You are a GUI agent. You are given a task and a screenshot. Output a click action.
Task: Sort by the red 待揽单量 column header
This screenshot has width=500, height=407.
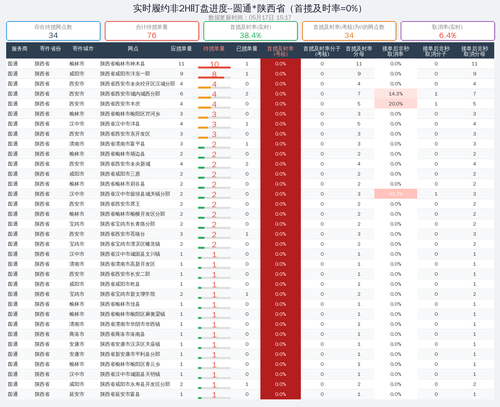[214, 49]
